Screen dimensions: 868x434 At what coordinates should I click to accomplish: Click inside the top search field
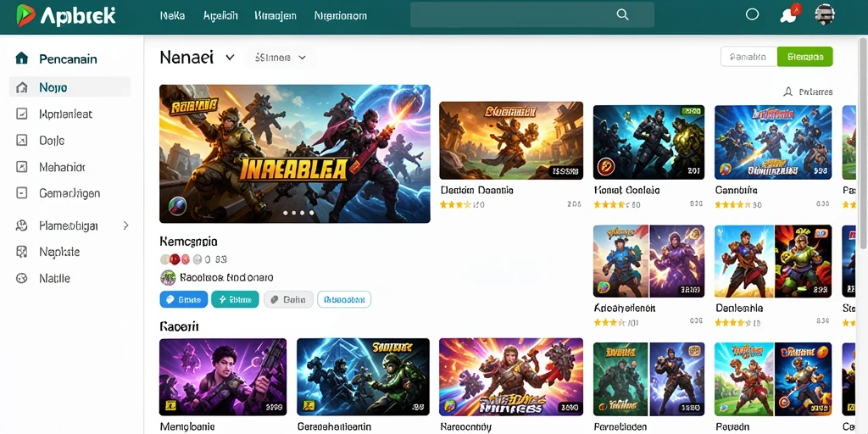click(x=532, y=15)
